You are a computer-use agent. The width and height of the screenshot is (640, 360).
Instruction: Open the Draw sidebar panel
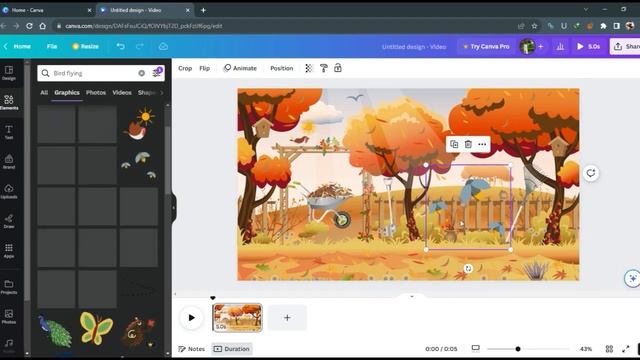click(9, 221)
